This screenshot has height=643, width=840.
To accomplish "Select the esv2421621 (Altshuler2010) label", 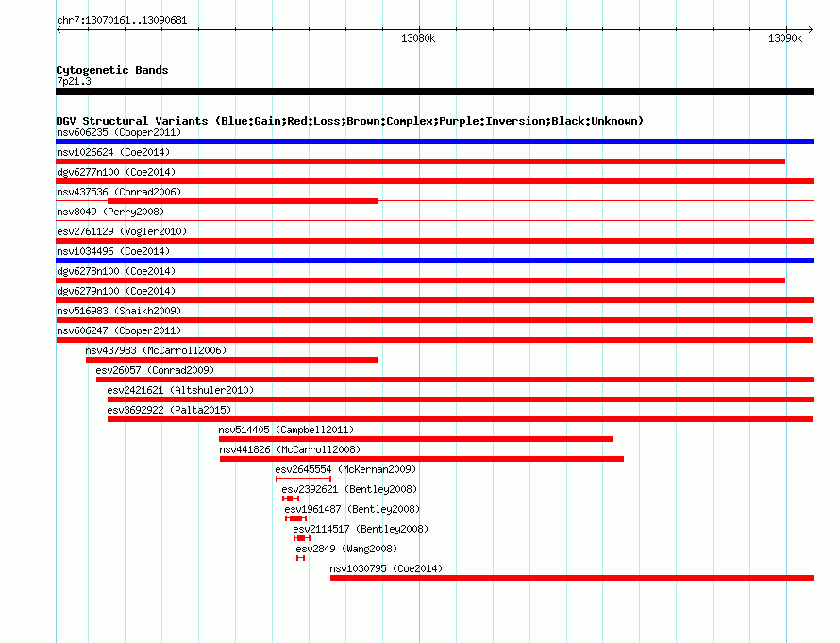I will 180,390.
